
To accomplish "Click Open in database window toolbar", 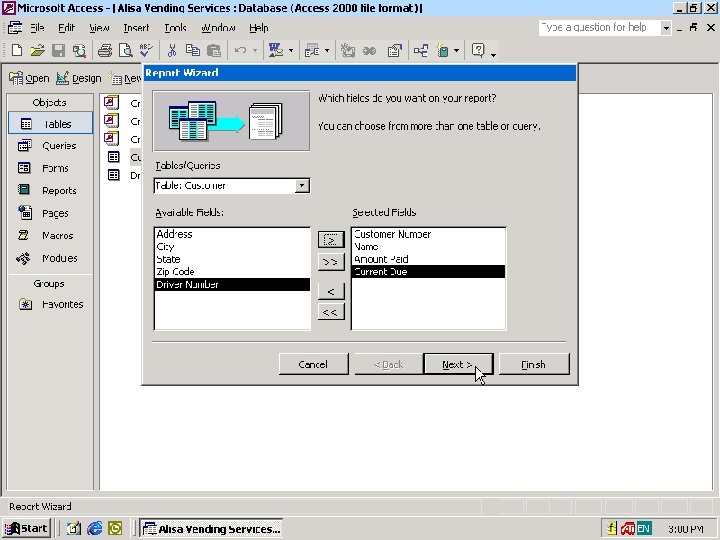I will coord(29,79).
